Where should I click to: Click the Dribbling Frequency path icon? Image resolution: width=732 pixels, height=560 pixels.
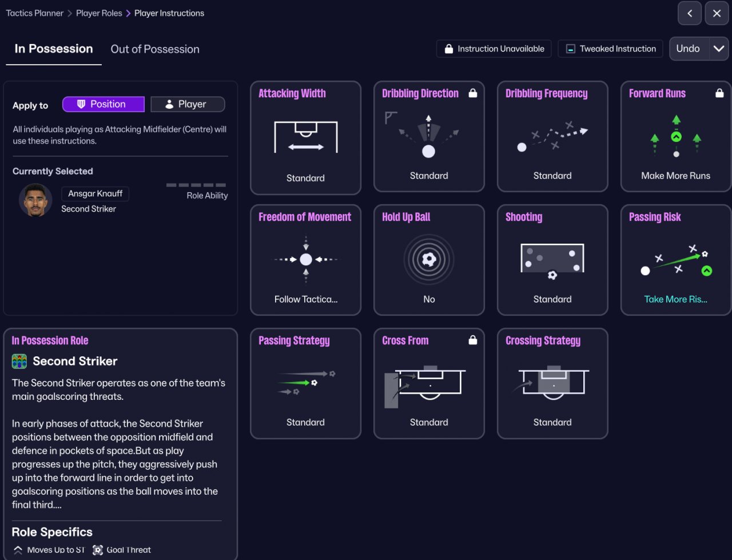coord(552,137)
